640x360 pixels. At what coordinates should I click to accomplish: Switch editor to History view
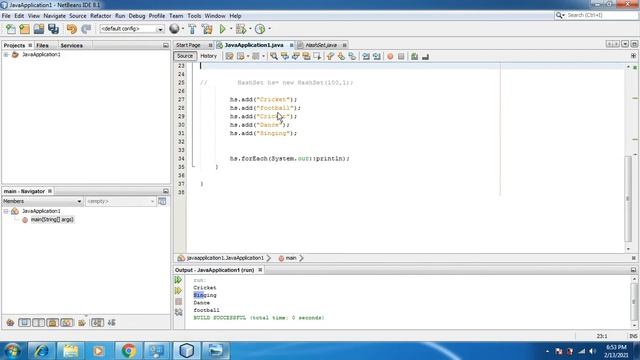pyautogui.click(x=209, y=56)
